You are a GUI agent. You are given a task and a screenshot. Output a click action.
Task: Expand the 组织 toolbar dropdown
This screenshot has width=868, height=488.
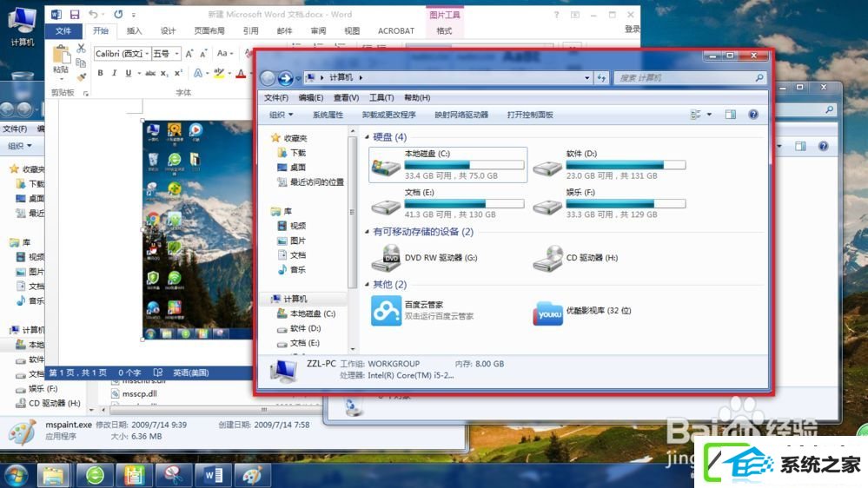[281, 115]
